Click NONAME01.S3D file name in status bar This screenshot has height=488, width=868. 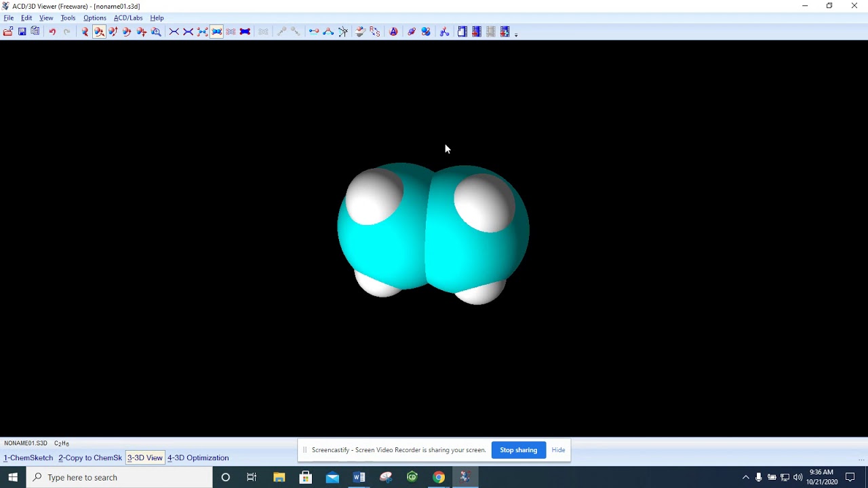tap(26, 443)
